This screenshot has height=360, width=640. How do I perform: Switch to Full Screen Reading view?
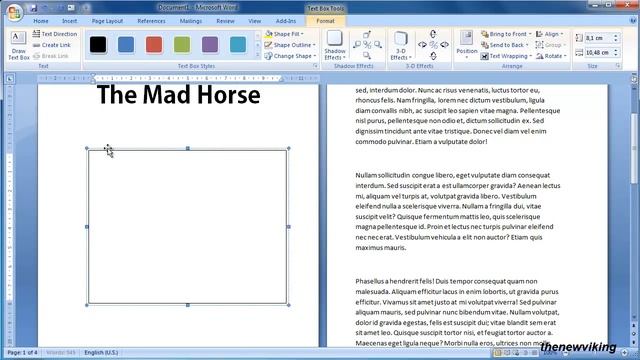tap(507, 353)
